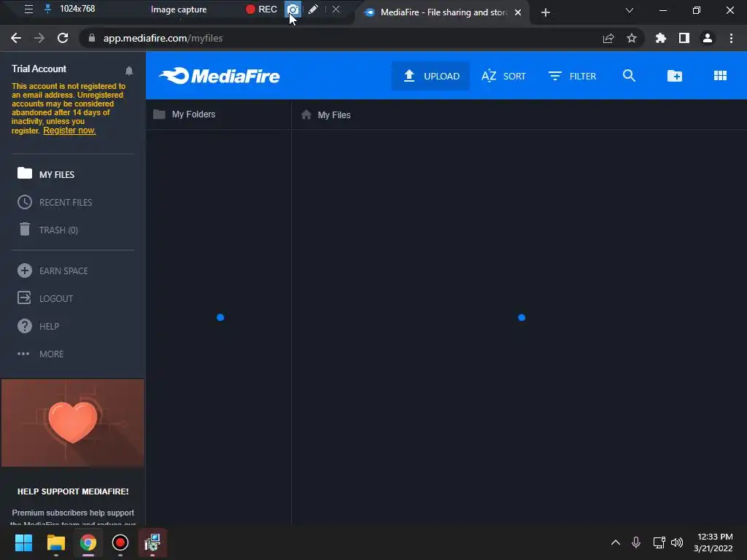Click the search magnifier icon
The width and height of the screenshot is (747, 560).
click(x=629, y=76)
